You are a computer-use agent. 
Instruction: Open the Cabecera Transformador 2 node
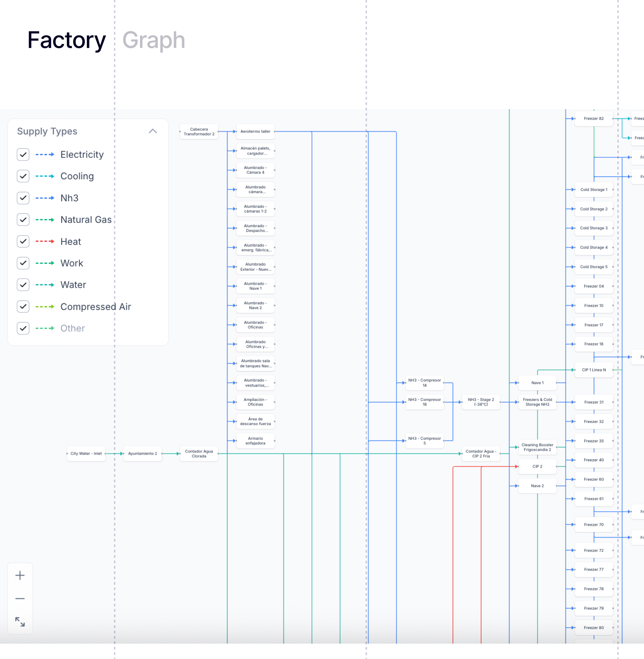pos(199,132)
